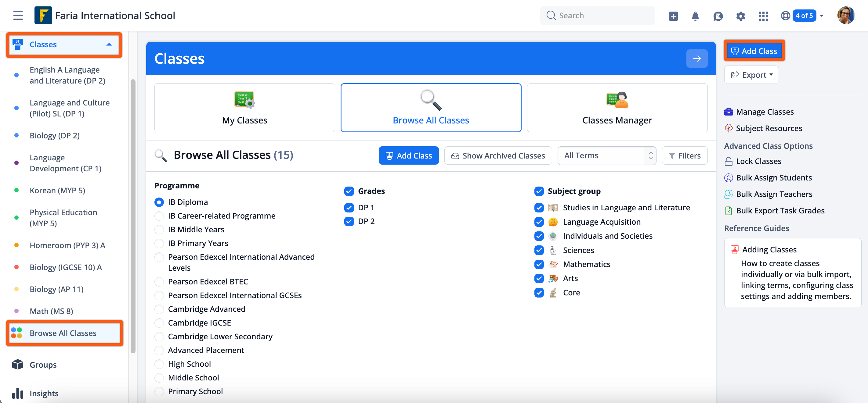
Task: Open the settings gear icon
Action: (740, 16)
